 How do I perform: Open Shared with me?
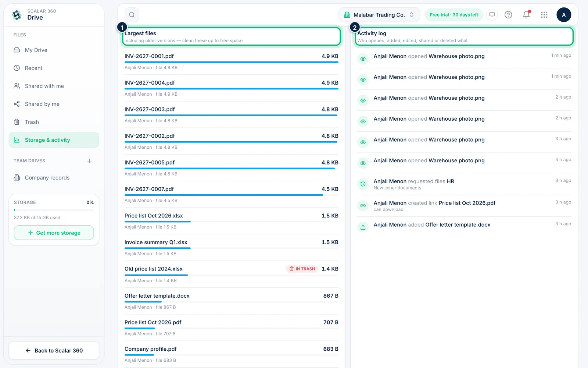54,86
